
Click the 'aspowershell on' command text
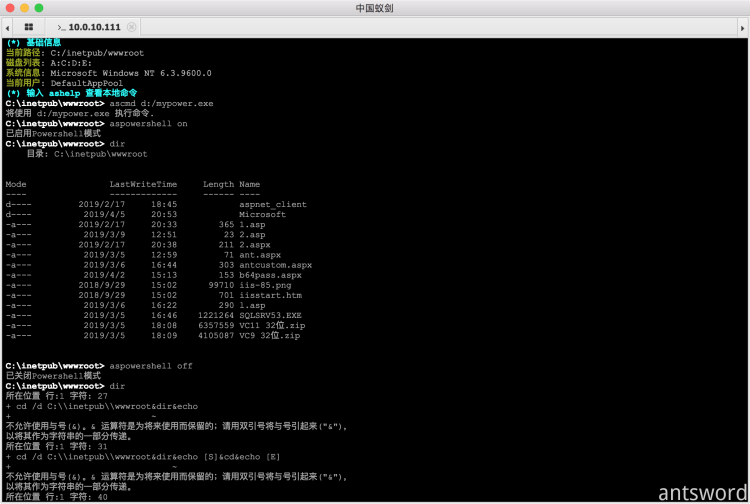[148, 124]
